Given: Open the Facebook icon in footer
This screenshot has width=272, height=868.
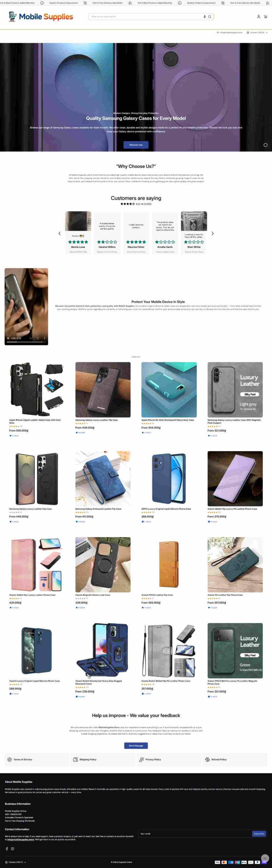Looking at the screenshot, I should pos(7,849).
